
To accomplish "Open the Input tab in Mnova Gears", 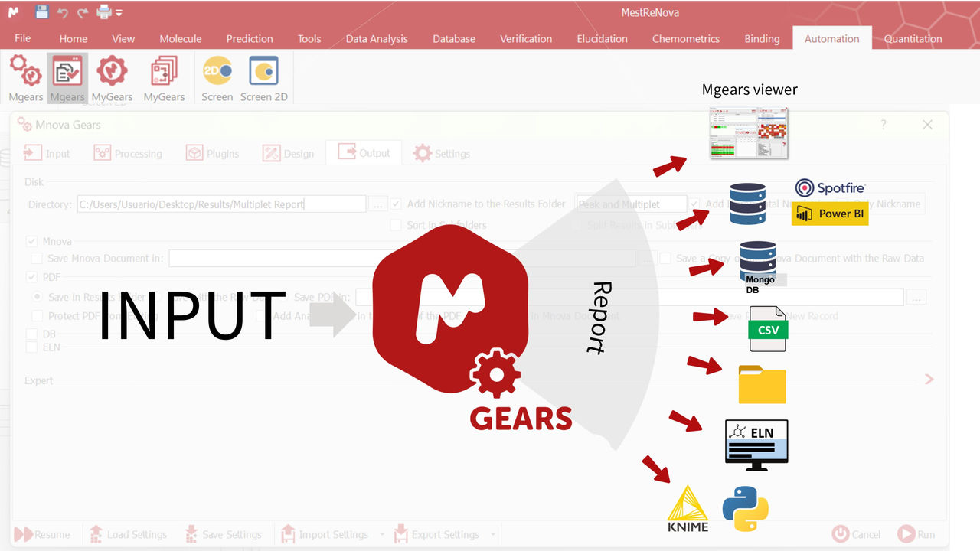I will pyautogui.click(x=47, y=153).
